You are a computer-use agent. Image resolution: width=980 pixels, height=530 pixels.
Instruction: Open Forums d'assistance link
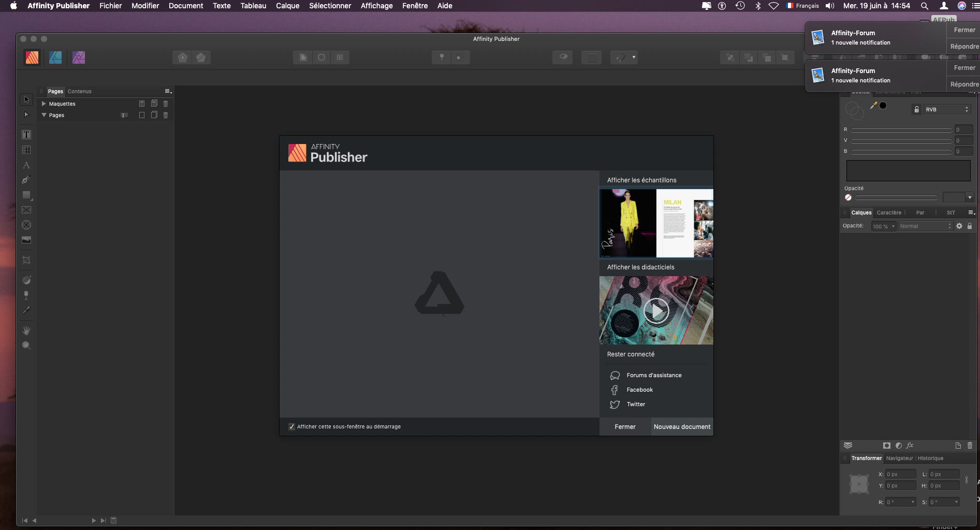[x=654, y=375]
